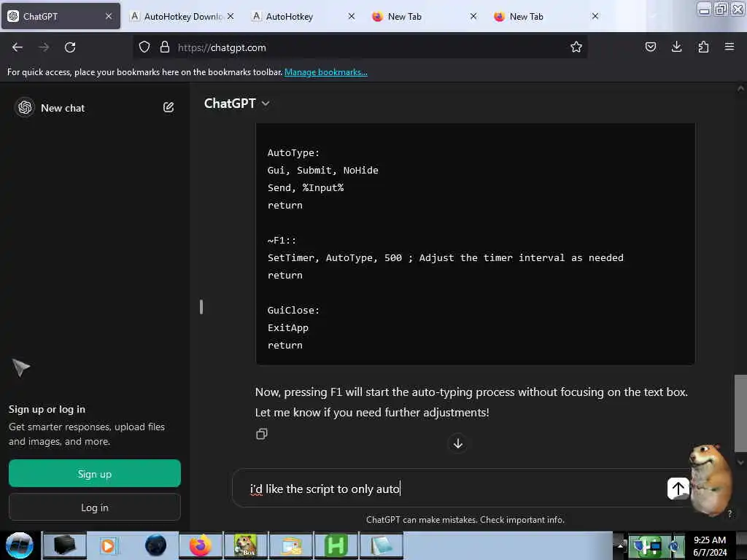Screen dimensions: 747x560
Task: Click the browser Forward arrow
Action: click(44, 47)
